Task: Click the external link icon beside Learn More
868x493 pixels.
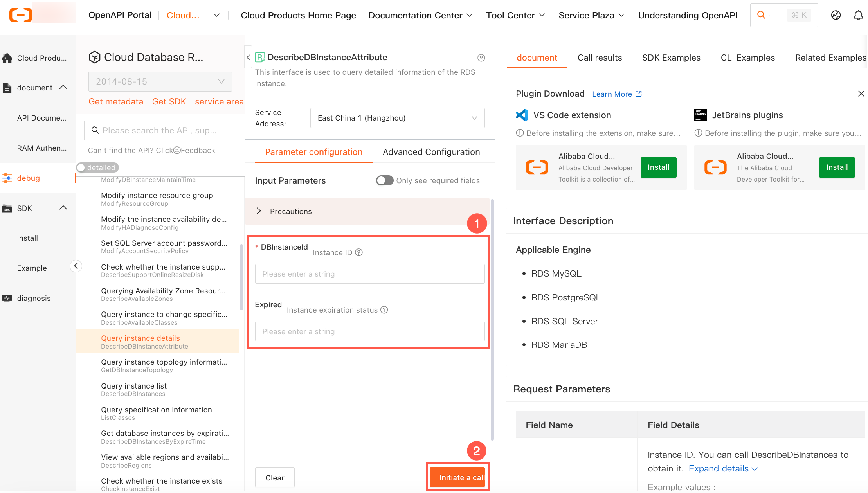Action: [x=639, y=94]
